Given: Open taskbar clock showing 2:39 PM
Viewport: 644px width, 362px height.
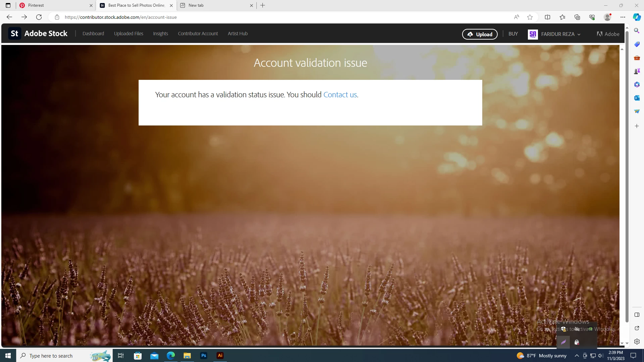Looking at the screenshot, I should [615, 356].
